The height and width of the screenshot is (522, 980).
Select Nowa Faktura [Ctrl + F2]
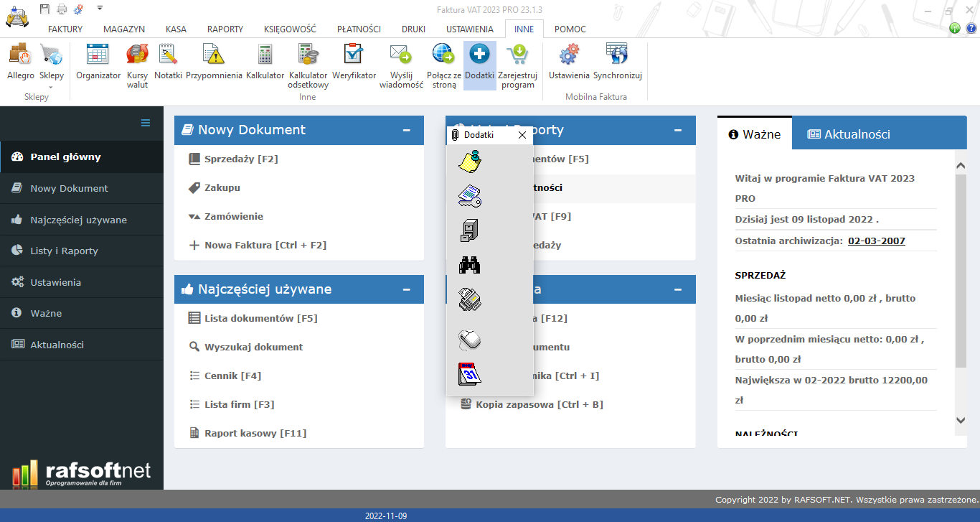[x=265, y=245]
